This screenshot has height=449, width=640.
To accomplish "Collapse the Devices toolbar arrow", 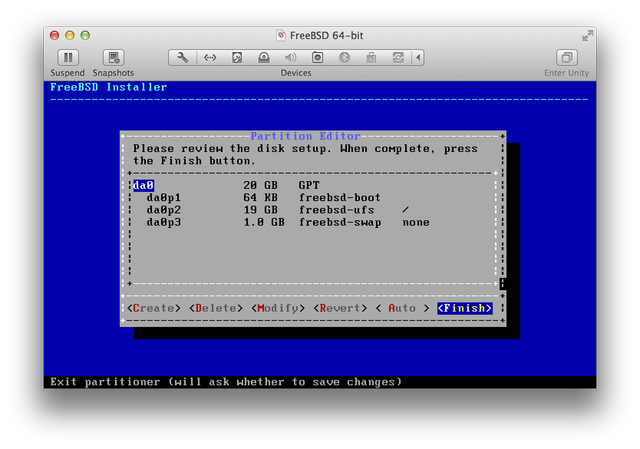I will click(418, 58).
